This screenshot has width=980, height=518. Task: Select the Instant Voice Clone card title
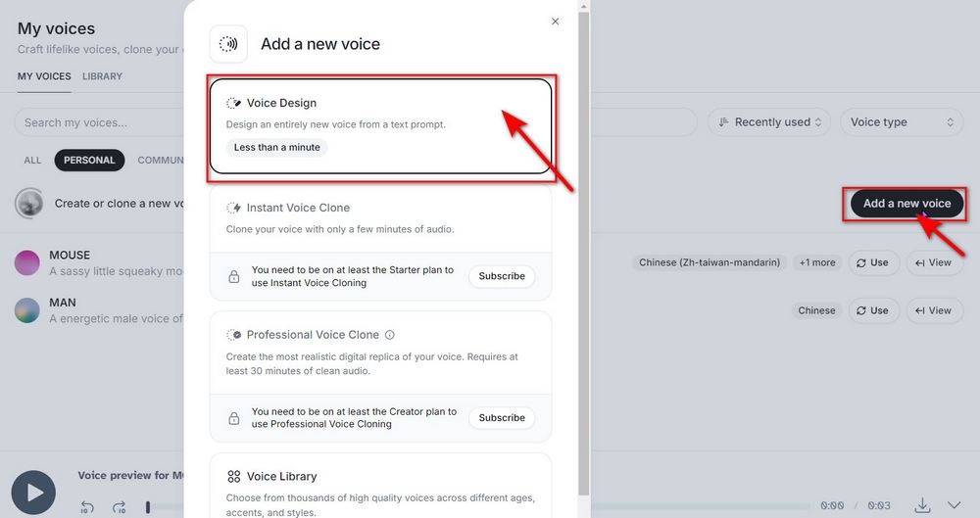click(x=298, y=208)
